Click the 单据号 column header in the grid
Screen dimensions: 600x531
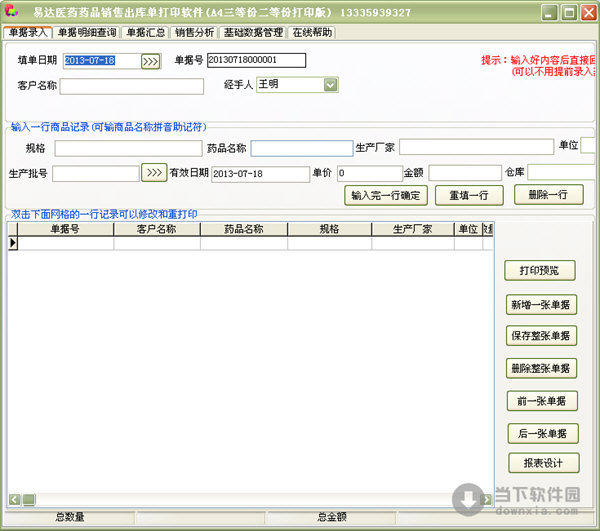click(x=65, y=229)
